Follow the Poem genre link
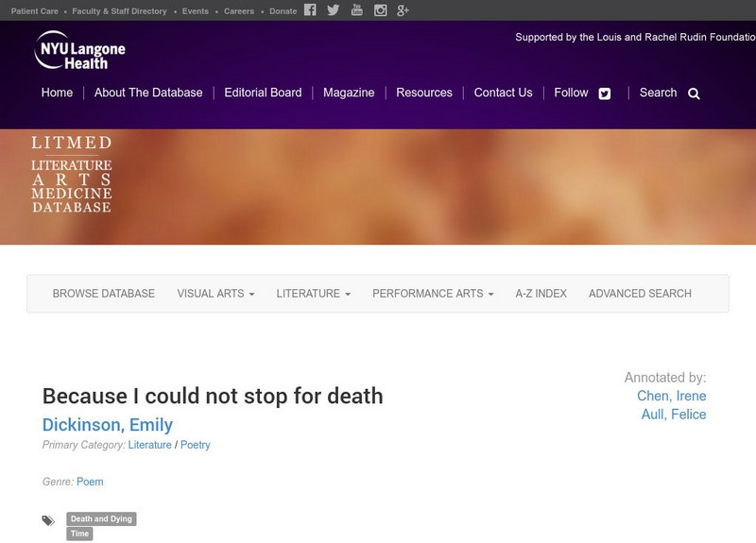The width and height of the screenshot is (756, 543). tap(90, 482)
